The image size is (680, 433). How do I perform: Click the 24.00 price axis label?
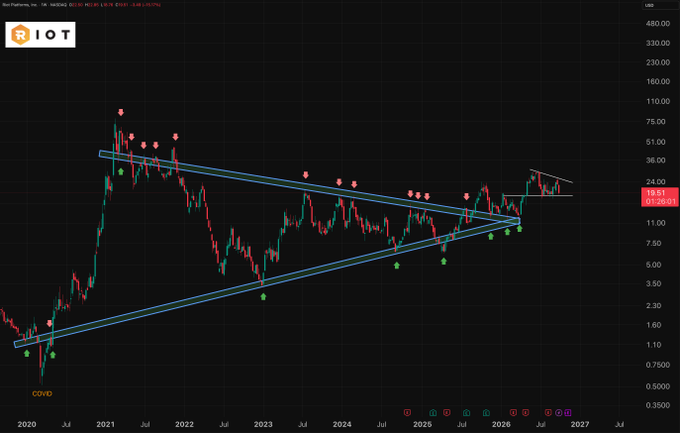[x=656, y=182]
